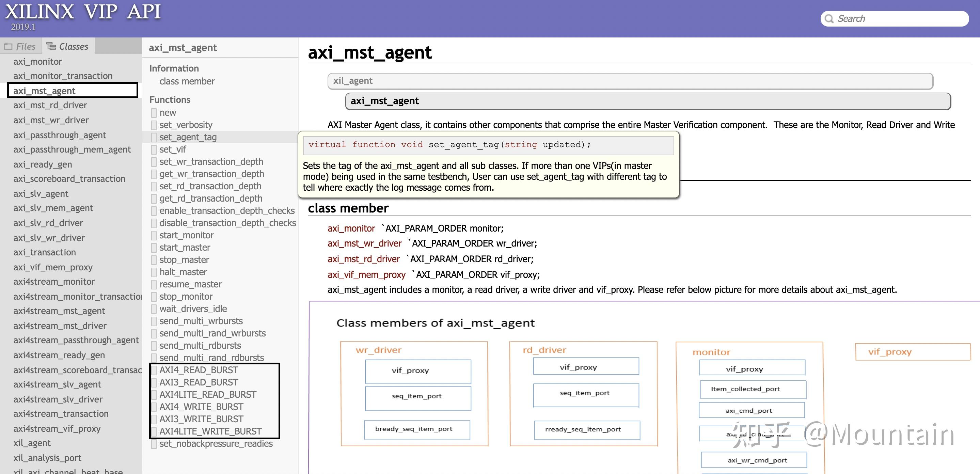Click the marker icon beside halt_master
Screen dimensions: 980x474
pos(154,272)
